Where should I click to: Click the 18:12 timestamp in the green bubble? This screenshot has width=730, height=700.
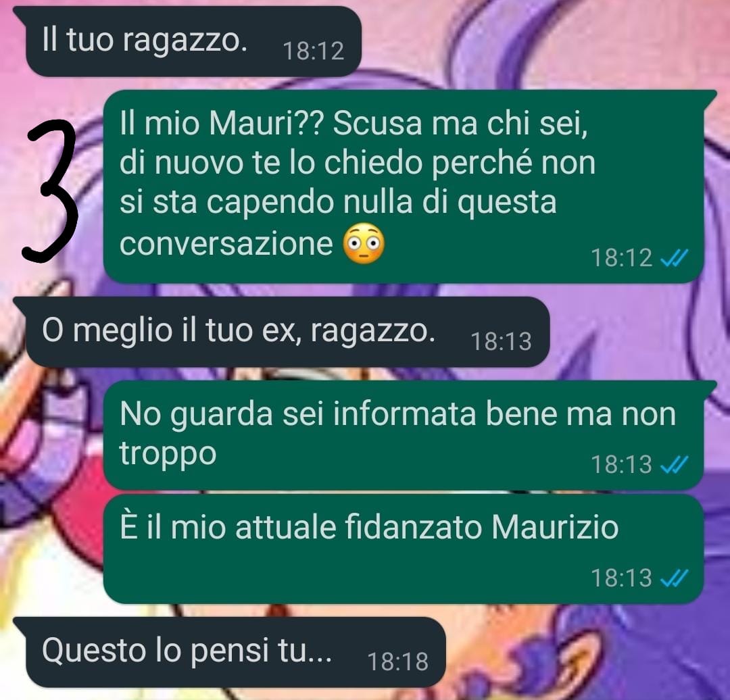(x=622, y=258)
